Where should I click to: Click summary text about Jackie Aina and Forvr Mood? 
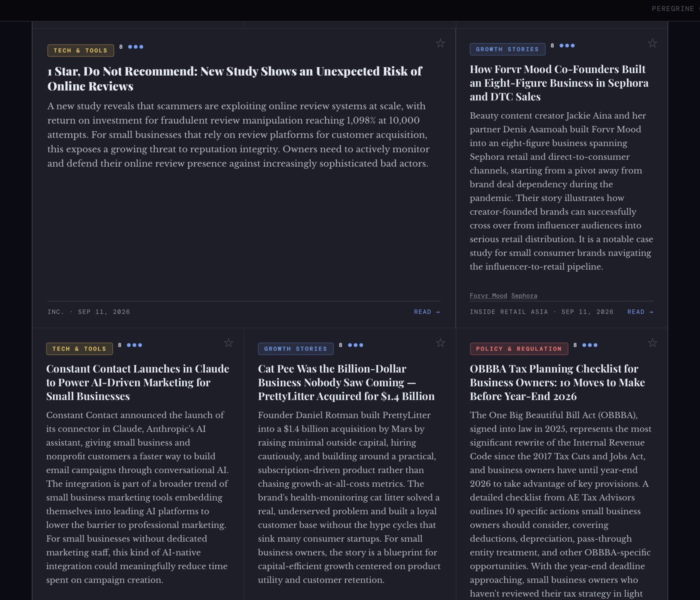click(x=561, y=191)
